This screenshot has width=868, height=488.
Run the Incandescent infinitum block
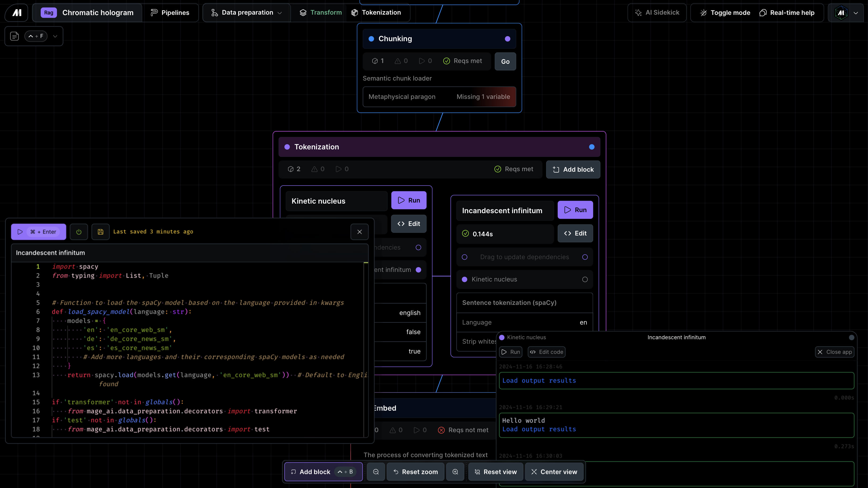[x=575, y=210]
